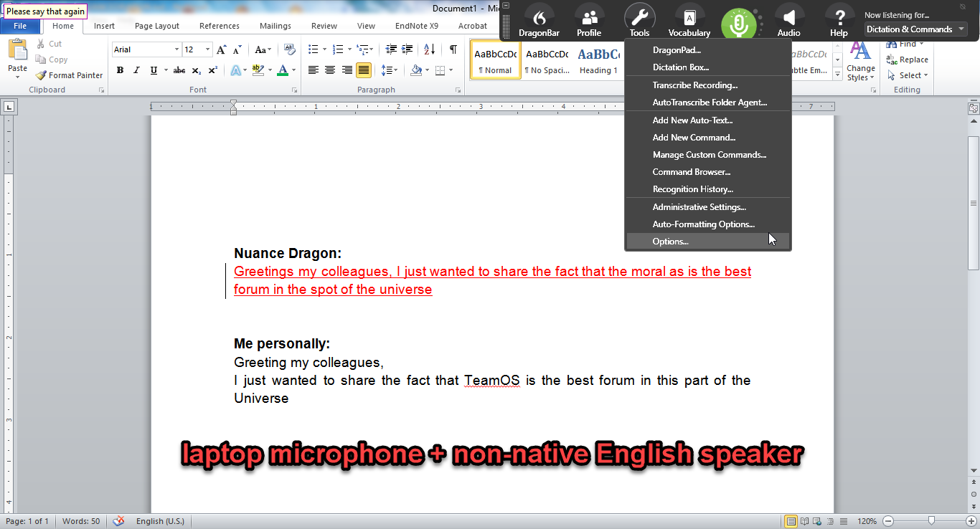Toggle Italic formatting
This screenshot has width=980, height=529.
click(136, 70)
